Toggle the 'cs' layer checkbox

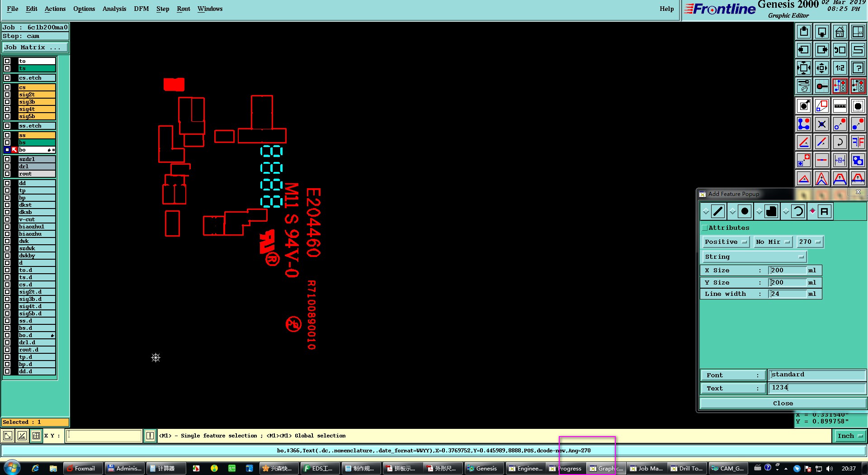pyautogui.click(x=7, y=87)
